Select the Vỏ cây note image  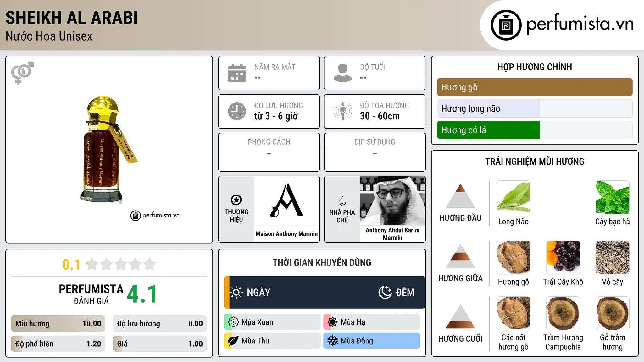pyautogui.click(x=613, y=257)
